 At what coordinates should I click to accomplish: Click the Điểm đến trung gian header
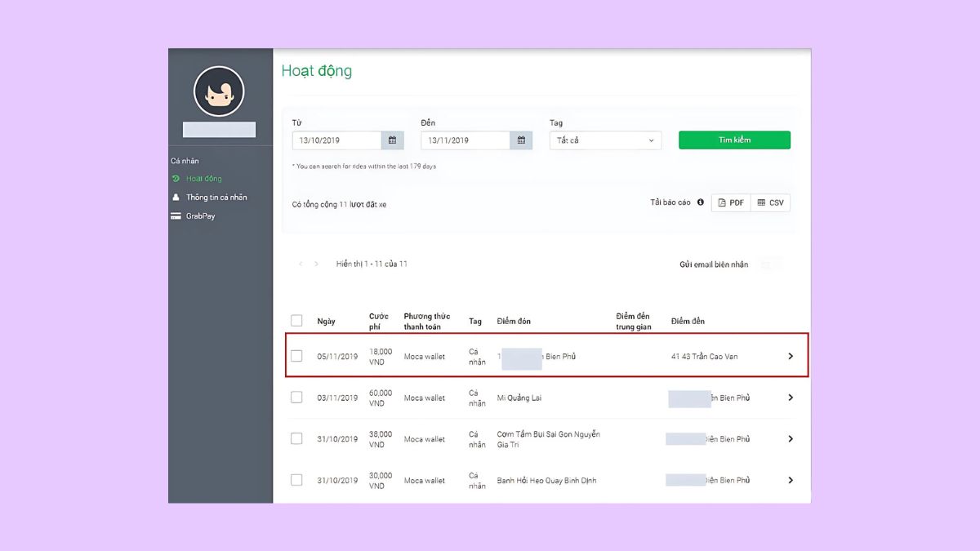(634, 321)
